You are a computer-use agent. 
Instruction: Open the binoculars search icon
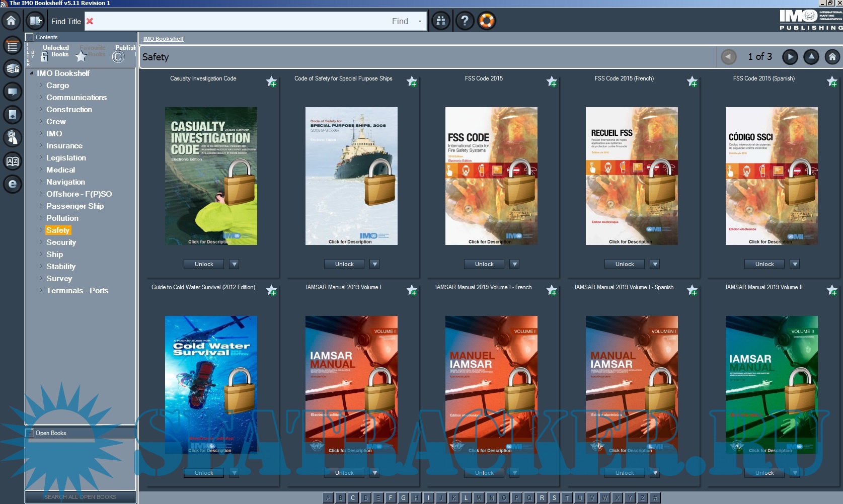[441, 21]
